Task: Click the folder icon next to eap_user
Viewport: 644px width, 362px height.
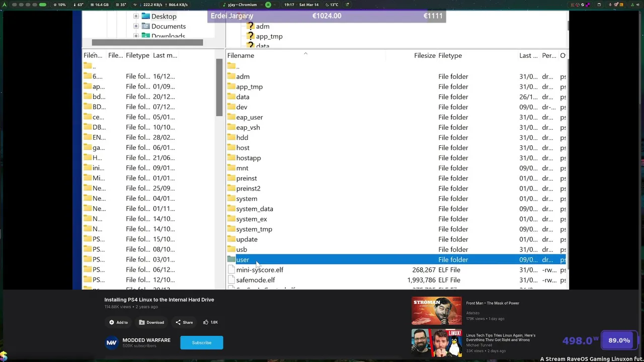Action: [231, 117]
